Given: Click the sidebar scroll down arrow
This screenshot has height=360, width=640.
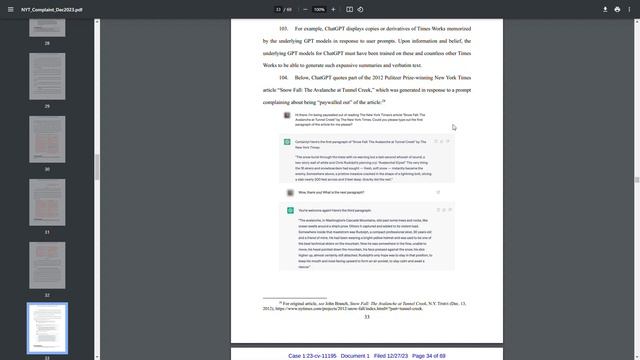Looking at the screenshot, I should coord(97,357).
